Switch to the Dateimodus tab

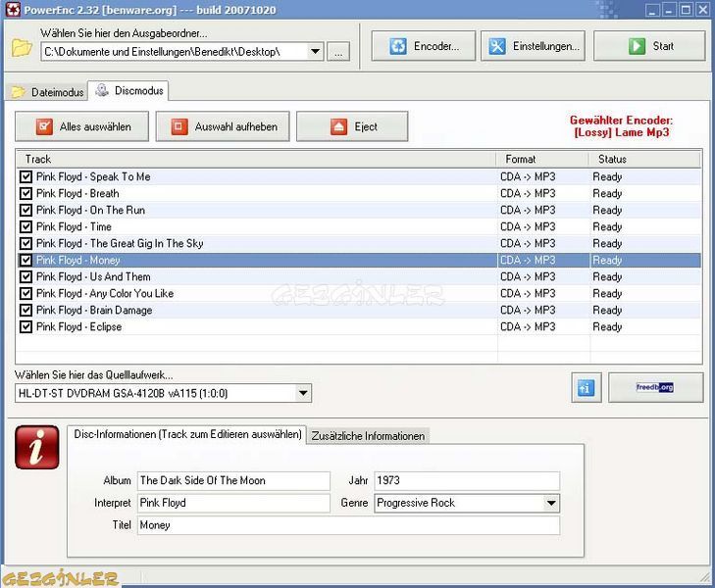click(x=48, y=92)
